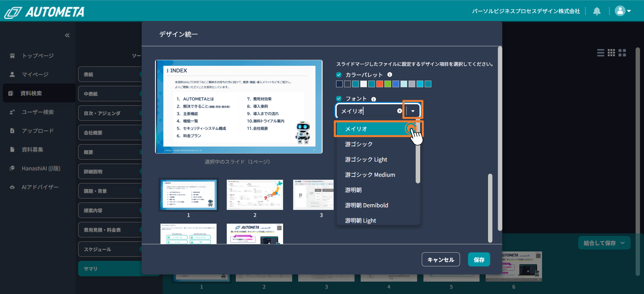Select the 課題・背景 category button
Viewport: 644px width, 294px height.
(x=110, y=191)
